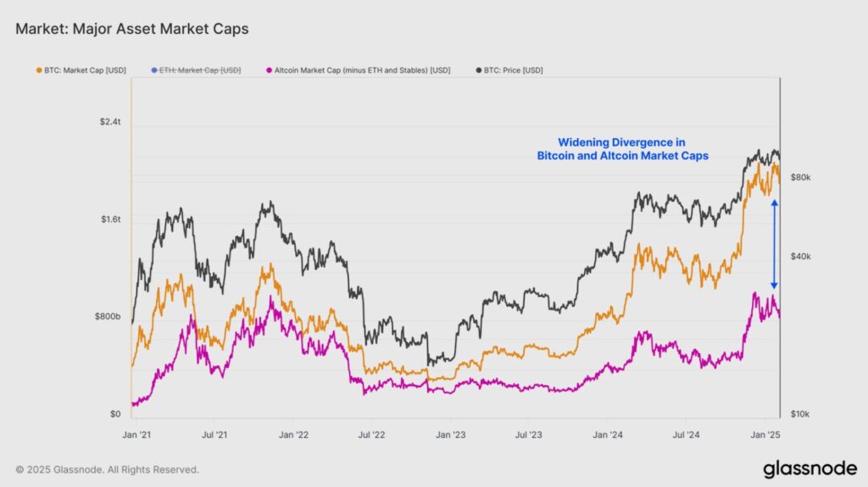The image size is (868, 487).
Task: Click the Jan '25 axis tick label
Action: point(765,435)
